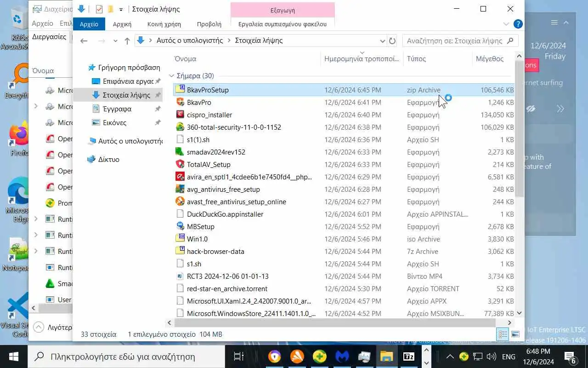The width and height of the screenshot is (588, 368).
Task: Open the Κοινή χρήση ribbon tab
Action: click(x=164, y=24)
